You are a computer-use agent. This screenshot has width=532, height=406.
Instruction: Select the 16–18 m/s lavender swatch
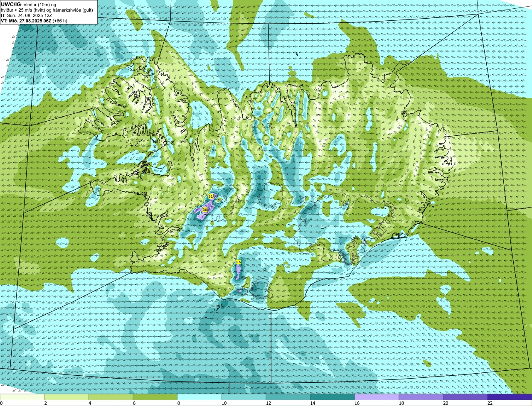(377, 397)
